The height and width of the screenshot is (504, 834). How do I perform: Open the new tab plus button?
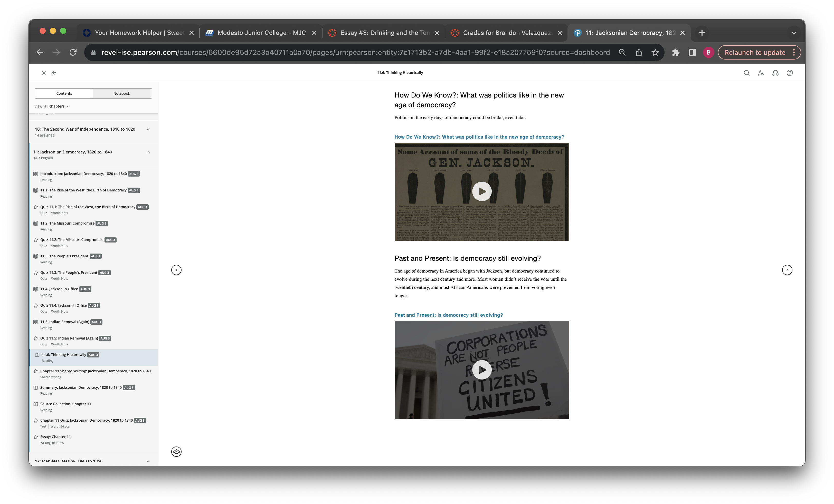702,33
